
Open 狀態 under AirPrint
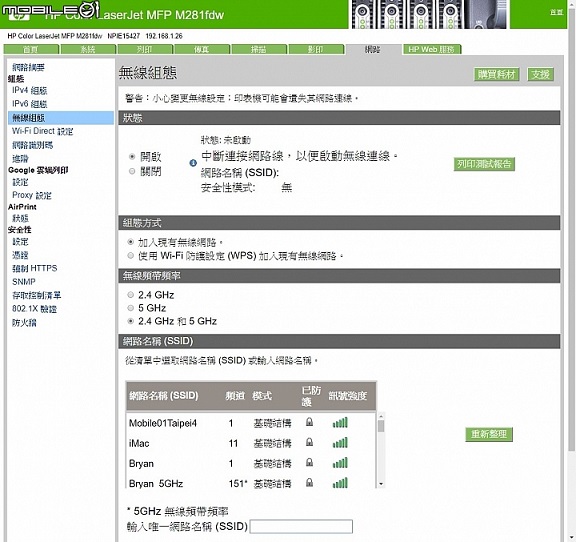tap(20, 218)
